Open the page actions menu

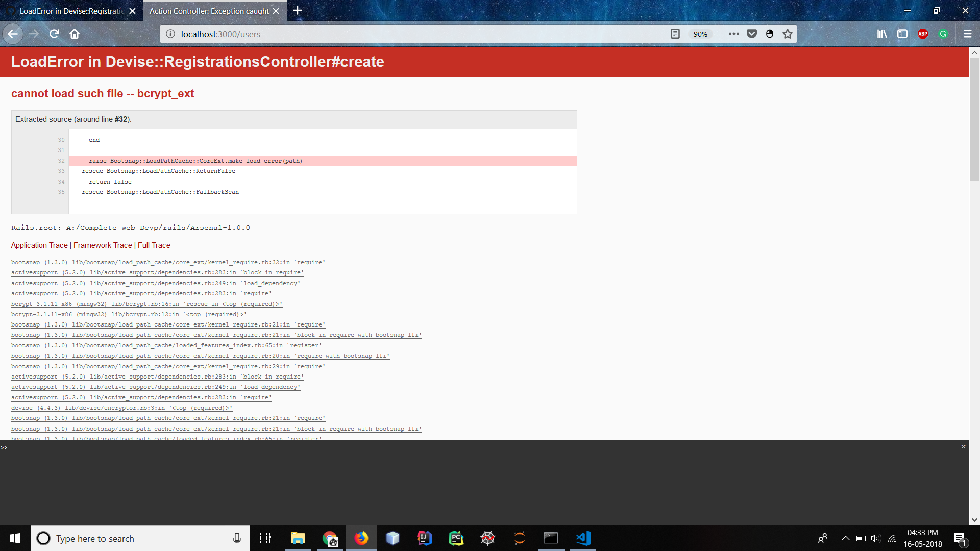click(x=734, y=34)
